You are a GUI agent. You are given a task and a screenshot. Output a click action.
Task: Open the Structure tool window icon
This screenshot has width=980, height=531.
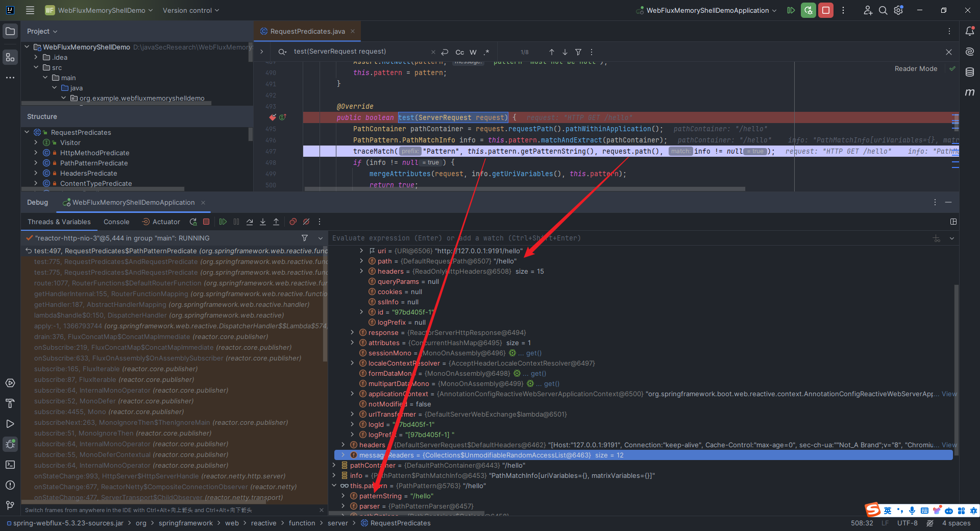click(10, 57)
